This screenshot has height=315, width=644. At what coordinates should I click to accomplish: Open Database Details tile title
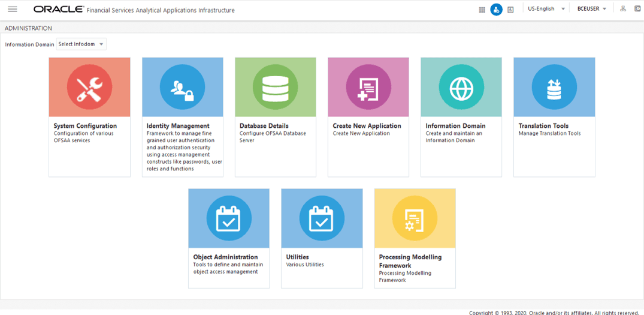pos(264,126)
